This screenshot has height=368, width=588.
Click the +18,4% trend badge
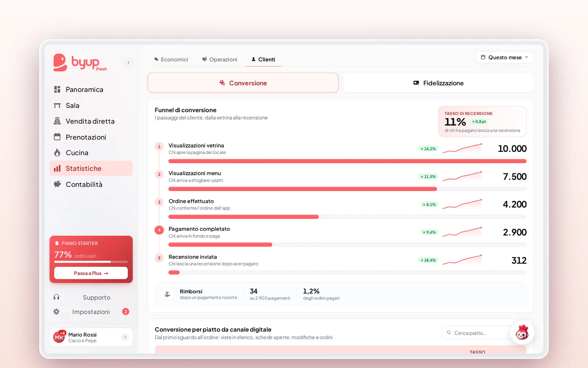click(x=428, y=260)
